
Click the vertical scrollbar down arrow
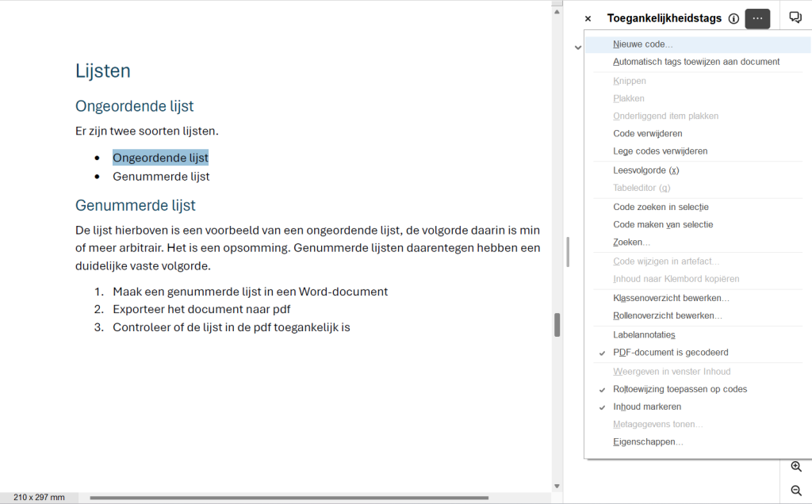(x=557, y=486)
